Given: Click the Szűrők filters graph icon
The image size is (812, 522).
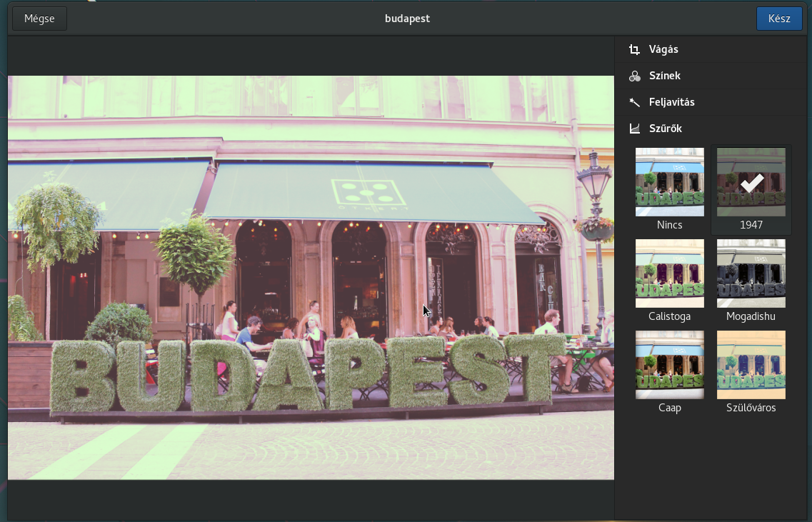Looking at the screenshot, I should tap(634, 129).
